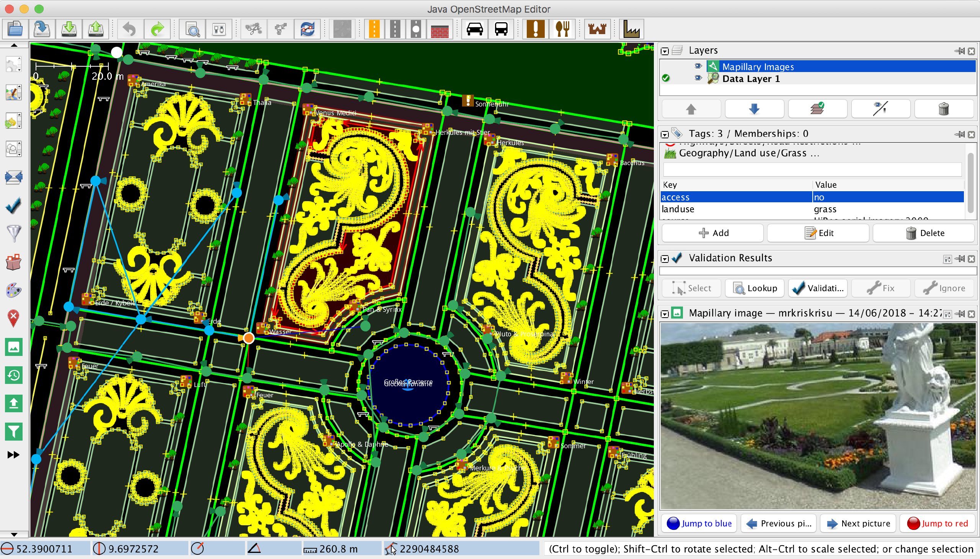Click the castle preset icon
The height and width of the screenshot is (559, 980).
(597, 29)
